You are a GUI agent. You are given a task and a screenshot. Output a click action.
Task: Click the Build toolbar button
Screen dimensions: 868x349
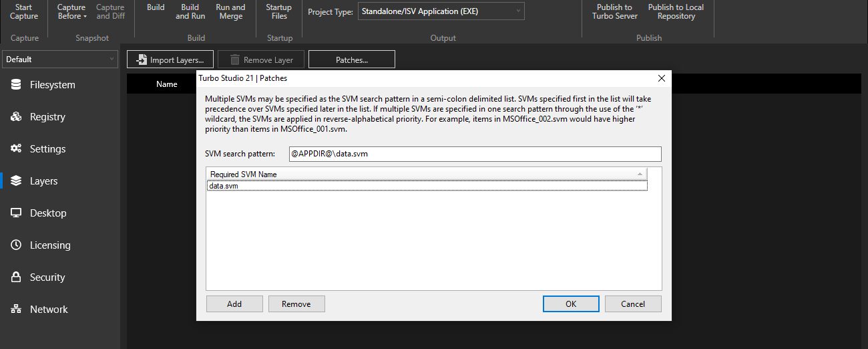pos(156,8)
